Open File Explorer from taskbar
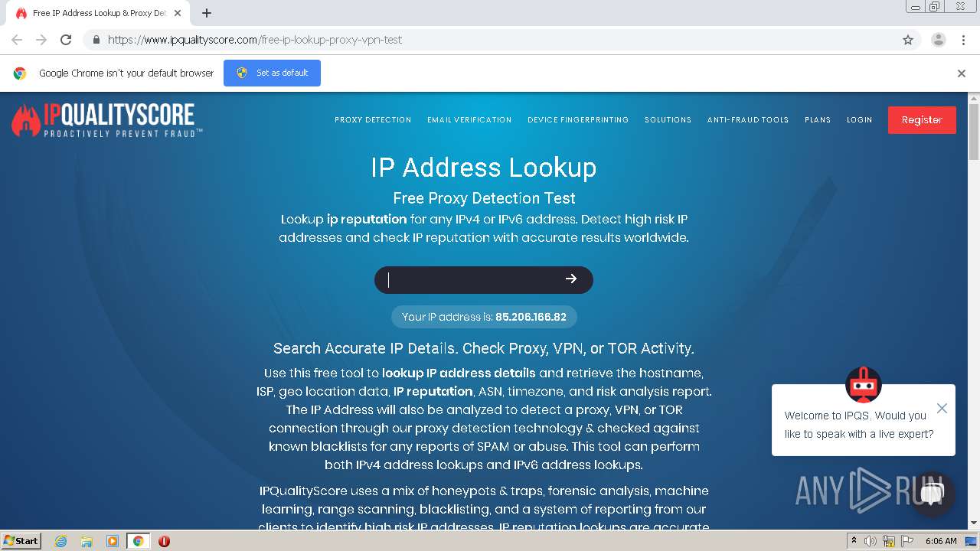 [87, 541]
